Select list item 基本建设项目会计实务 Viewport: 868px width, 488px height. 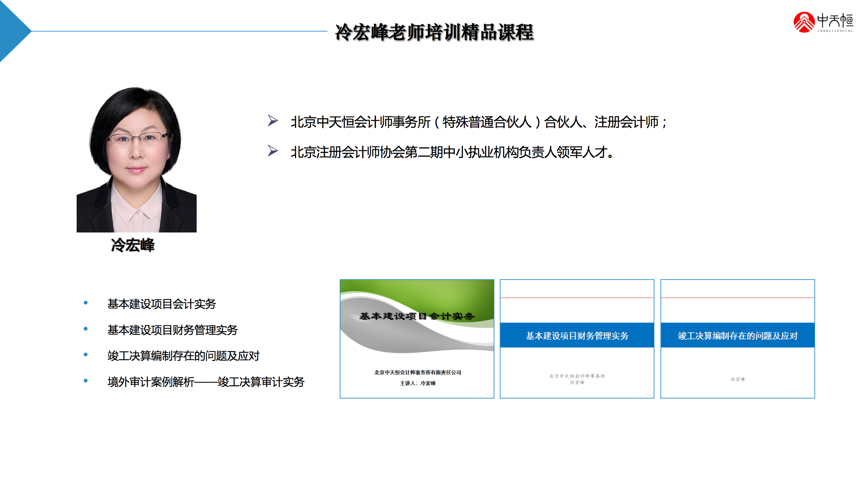161,304
